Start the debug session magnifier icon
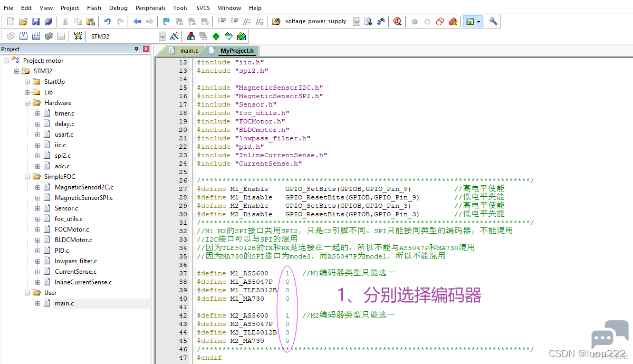The height and width of the screenshot is (364, 633). coord(397,22)
